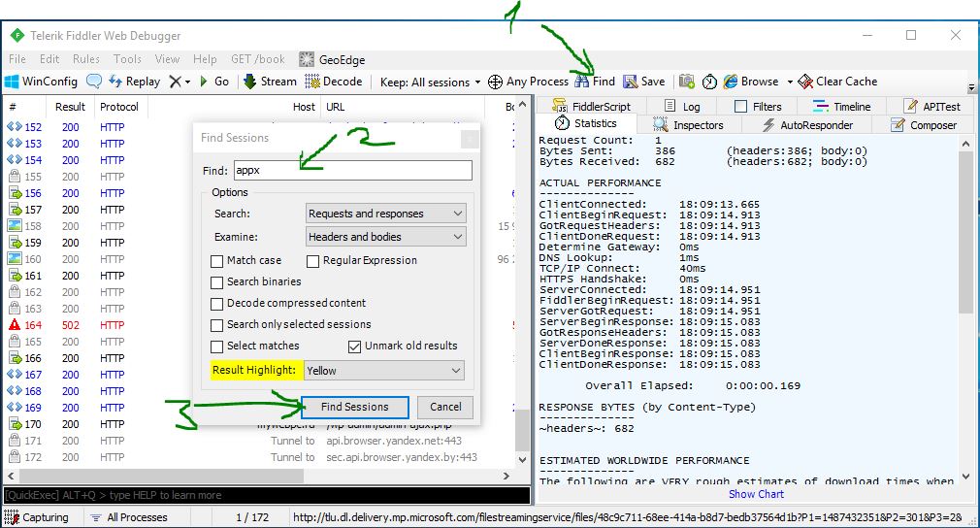This screenshot has height=528, width=980.
Task: Click the toolbar overflow arrow on the right edge
Action: pyautogui.click(x=971, y=88)
